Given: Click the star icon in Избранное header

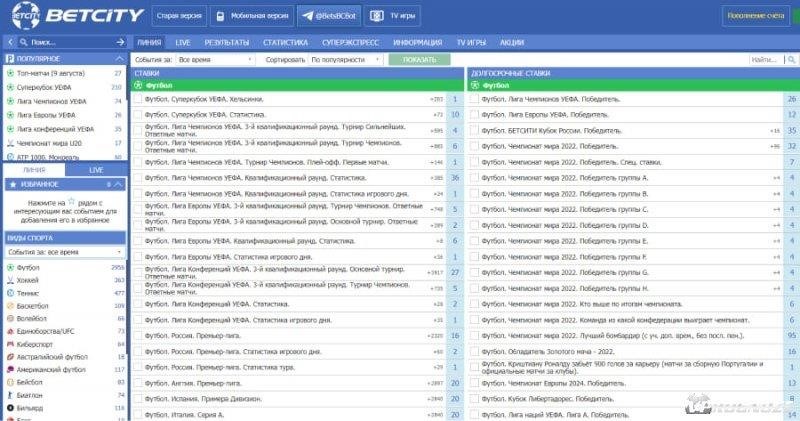Looking at the screenshot, I should click(13, 184).
